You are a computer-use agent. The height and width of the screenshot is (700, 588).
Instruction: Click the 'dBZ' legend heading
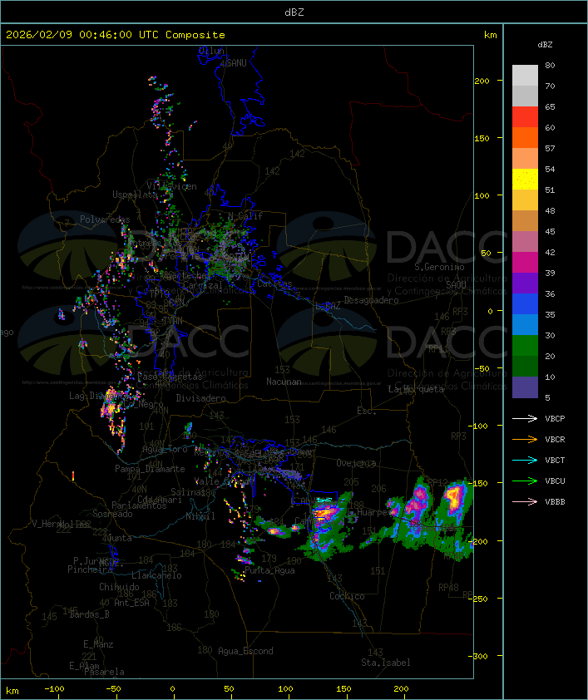tap(545, 45)
